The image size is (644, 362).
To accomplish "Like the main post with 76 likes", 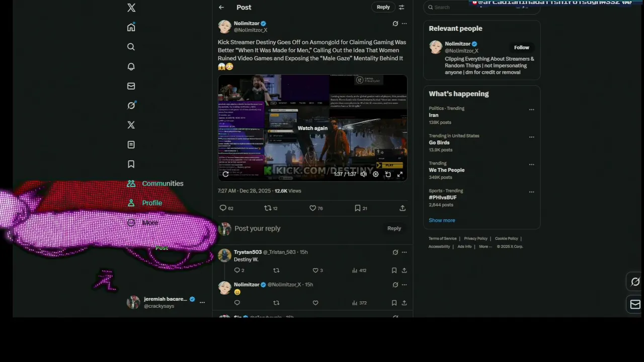I will tap(316, 208).
